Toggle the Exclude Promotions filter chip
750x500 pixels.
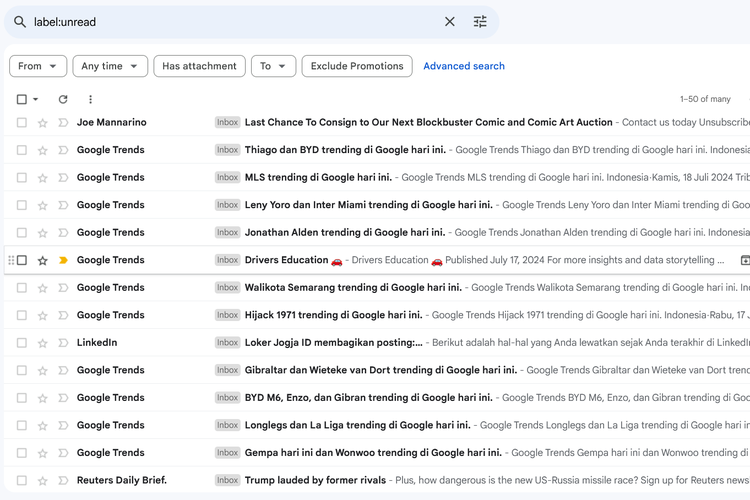[357, 66]
